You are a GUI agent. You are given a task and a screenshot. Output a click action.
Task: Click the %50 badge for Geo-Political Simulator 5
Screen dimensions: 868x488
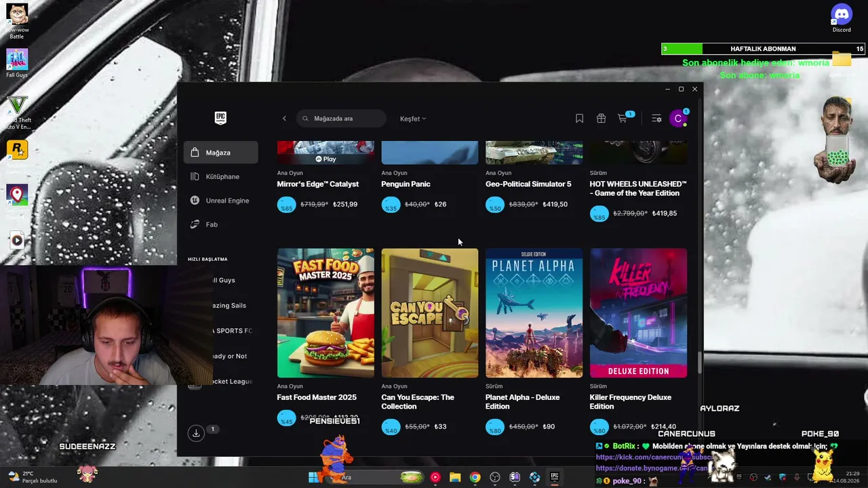pyautogui.click(x=495, y=205)
